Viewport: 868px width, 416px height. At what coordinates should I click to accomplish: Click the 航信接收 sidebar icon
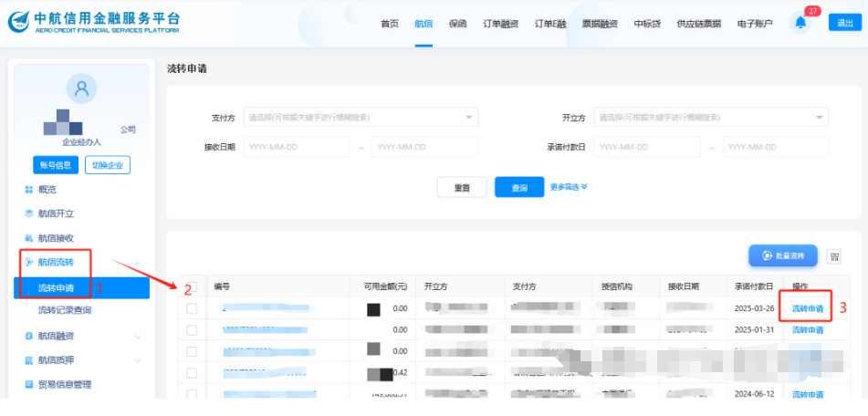[29, 238]
